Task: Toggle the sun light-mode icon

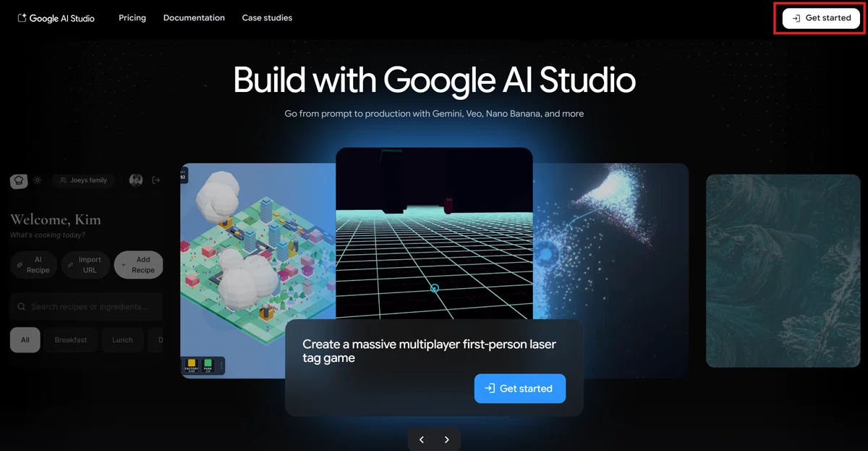Action: tap(38, 180)
